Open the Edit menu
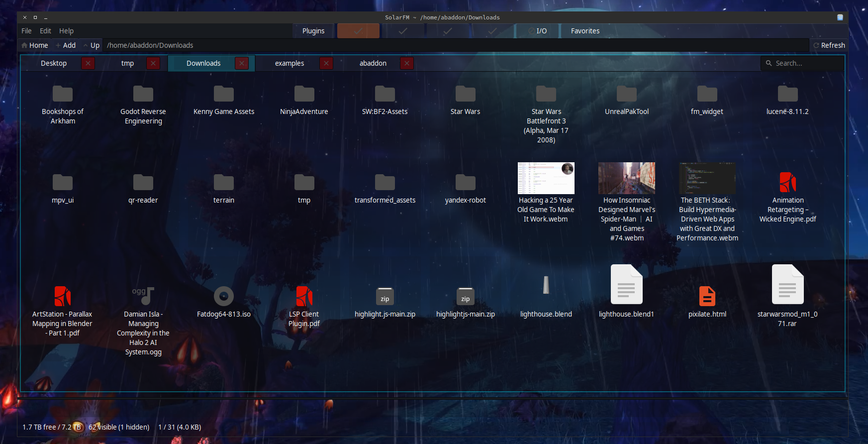Image resolution: width=868 pixels, height=444 pixels. (45, 31)
